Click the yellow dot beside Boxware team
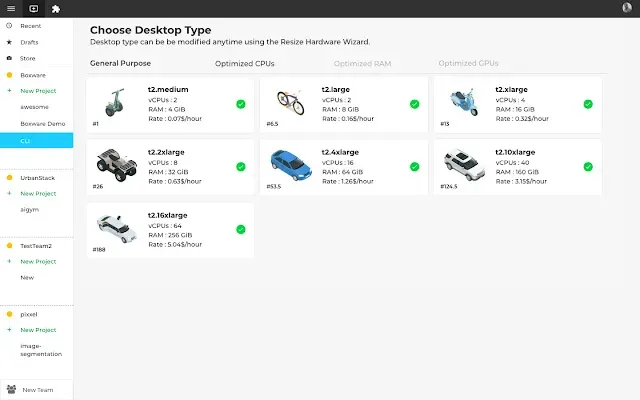640x400 pixels. (x=9, y=75)
